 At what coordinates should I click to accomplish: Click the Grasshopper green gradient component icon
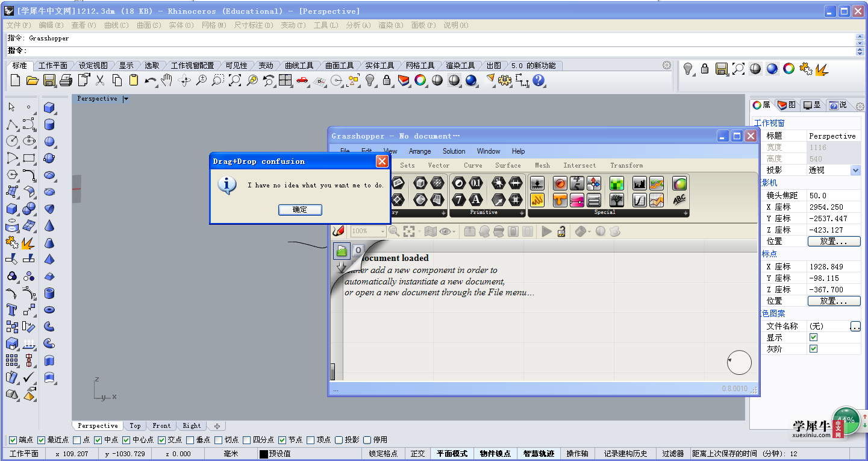616,183
